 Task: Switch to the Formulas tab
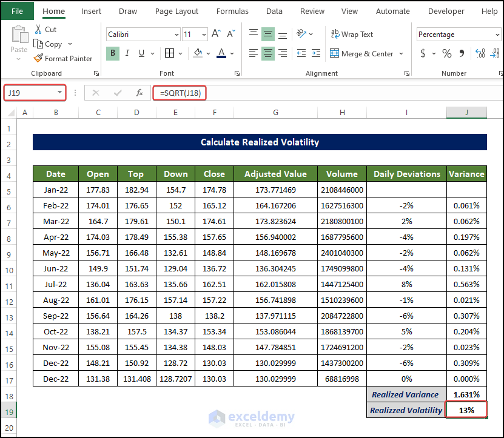pyautogui.click(x=232, y=11)
